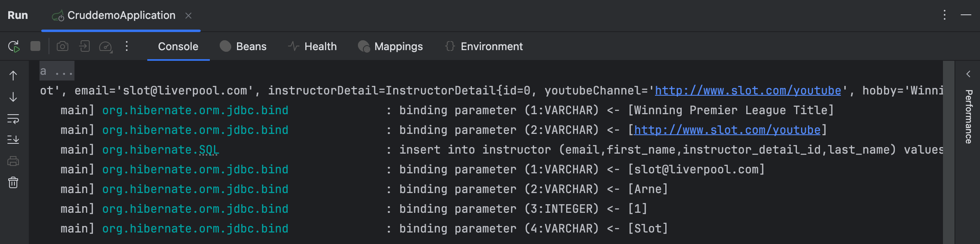Screen dimensions: 980x244
Task: Open the profiler gauge icon
Action: click(x=106, y=46)
